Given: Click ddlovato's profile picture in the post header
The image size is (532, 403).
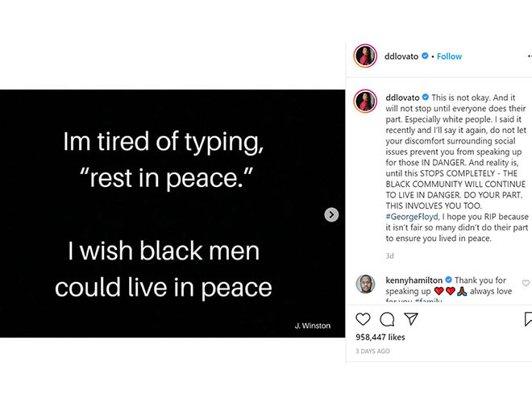Looking at the screenshot, I should [x=366, y=56].
